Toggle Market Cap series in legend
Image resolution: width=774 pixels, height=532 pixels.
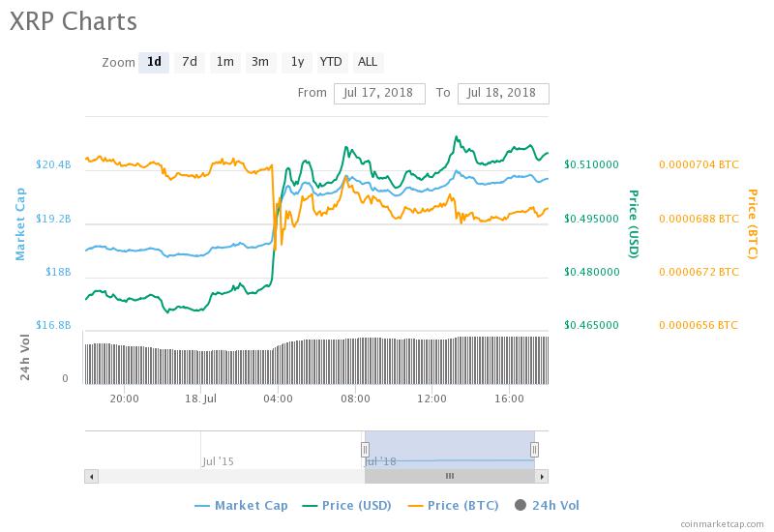tap(241, 505)
